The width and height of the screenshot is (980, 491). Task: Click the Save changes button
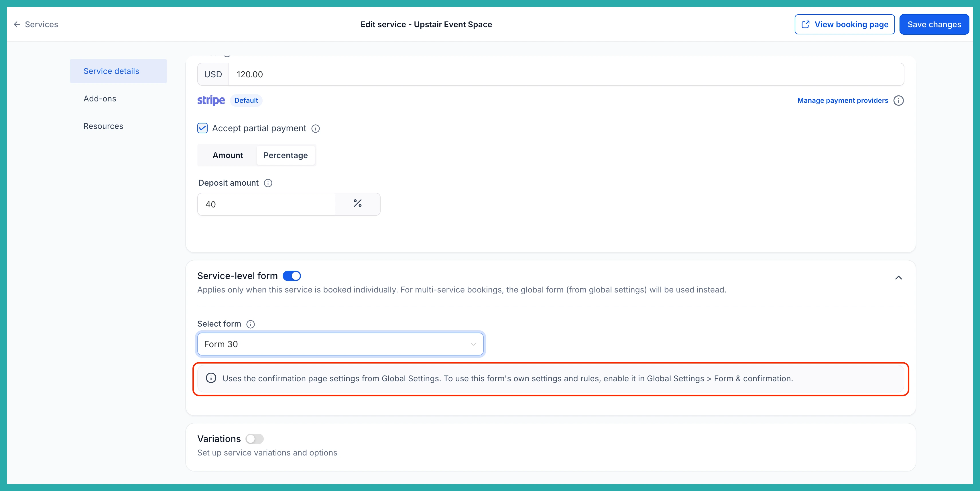[x=934, y=24]
